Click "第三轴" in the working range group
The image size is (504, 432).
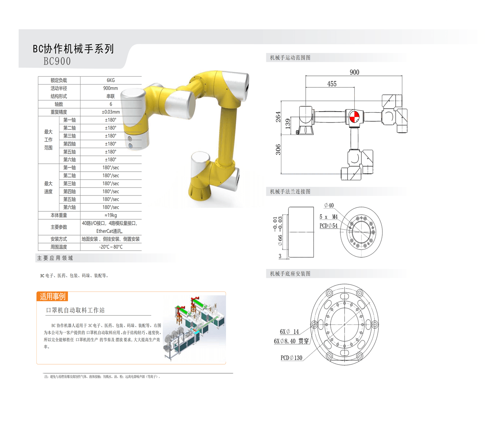tap(69, 136)
